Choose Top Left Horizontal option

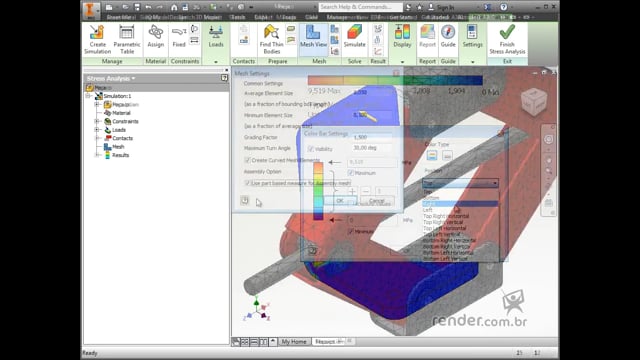click(460, 228)
